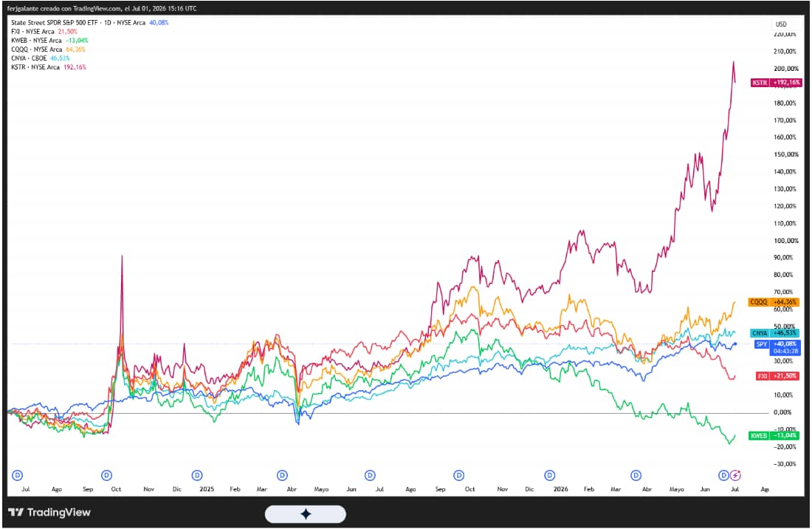Image resolution: width=812 pixels, height=529 pixels.
Task: Click the 2025 year label on time axis
Action: tap(207, 489)
